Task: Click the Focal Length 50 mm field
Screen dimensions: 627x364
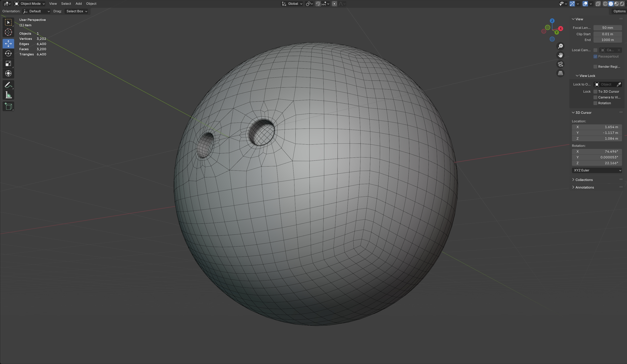Action: (607, 28)
